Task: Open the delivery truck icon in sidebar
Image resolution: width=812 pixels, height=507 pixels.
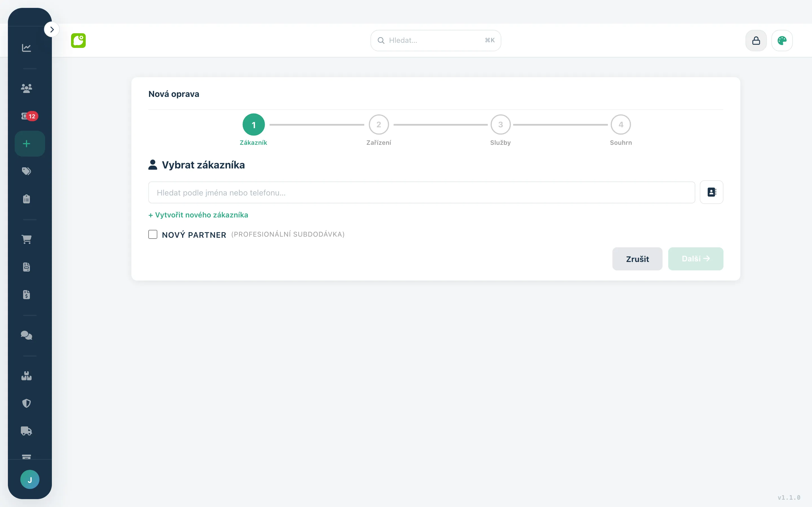Action: coord(27,431)
